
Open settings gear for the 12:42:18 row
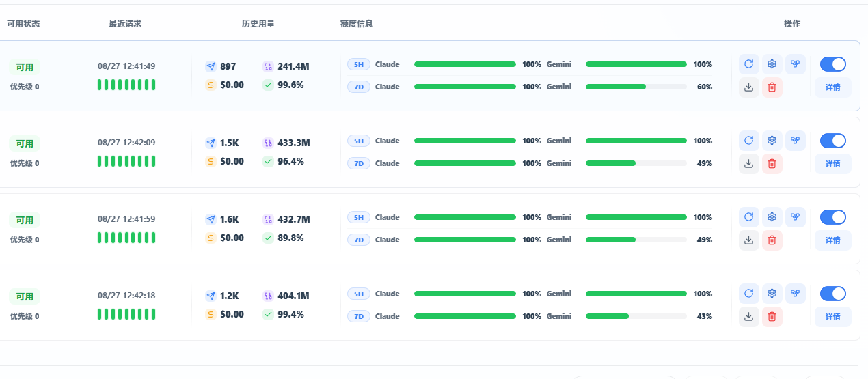pyautogui.click(x=772, y=294)
